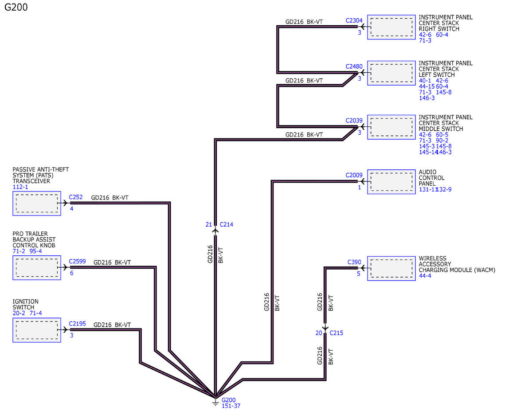Open connector reference C2480

354,67
